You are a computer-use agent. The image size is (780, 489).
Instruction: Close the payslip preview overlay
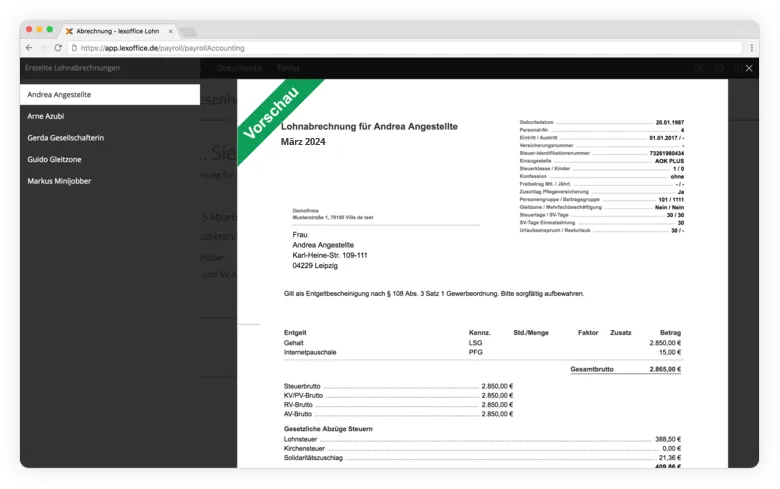(749, 68)
